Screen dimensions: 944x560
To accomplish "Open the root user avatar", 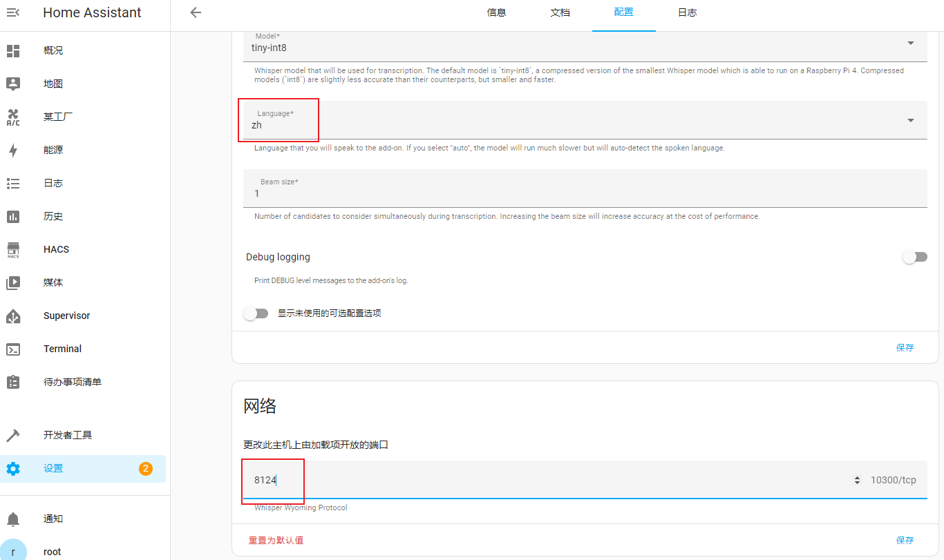I will point(13,552).
